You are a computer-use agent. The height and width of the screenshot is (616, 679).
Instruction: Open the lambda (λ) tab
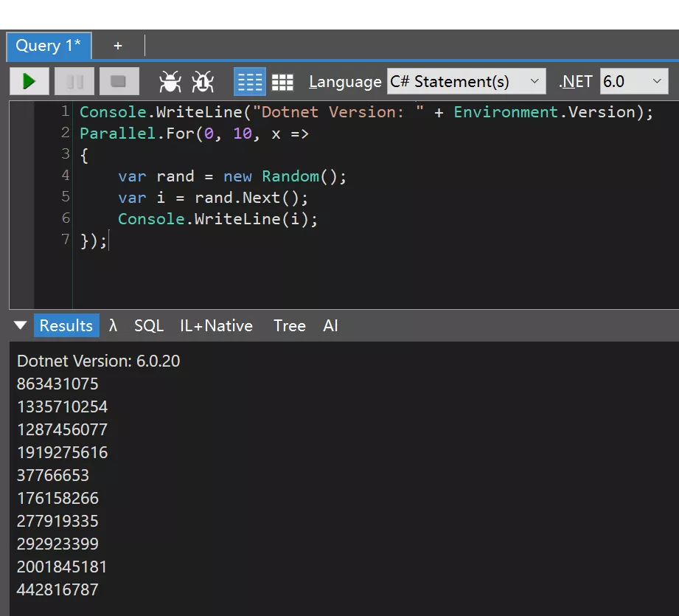tap(113, 325)
